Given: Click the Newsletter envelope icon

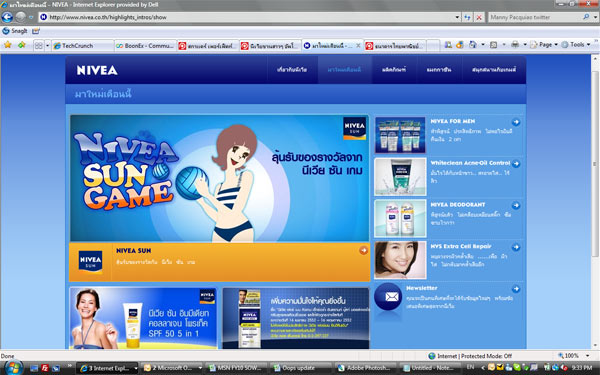Looking at the screenshot, I should [x=388, y=297].
